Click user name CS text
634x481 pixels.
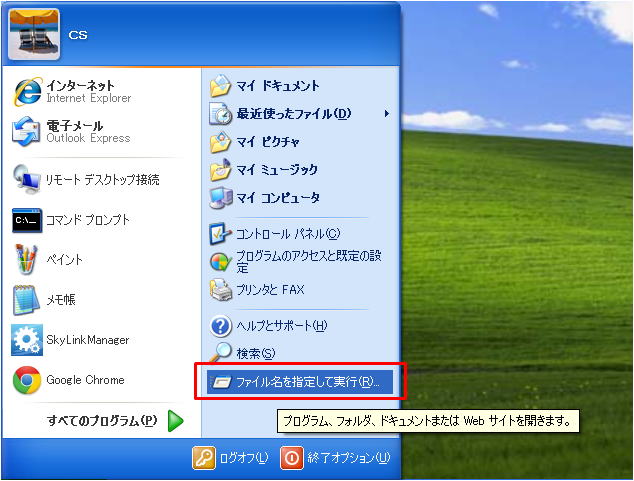pyautogui.click(x=78, y=35)
